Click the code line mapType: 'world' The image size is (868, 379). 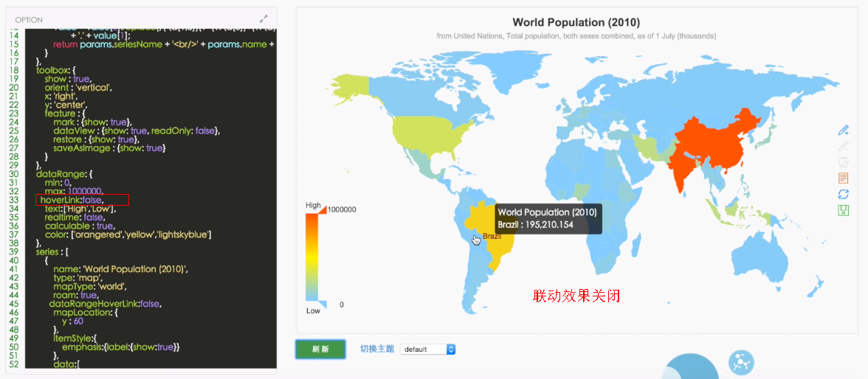[90, 287]
